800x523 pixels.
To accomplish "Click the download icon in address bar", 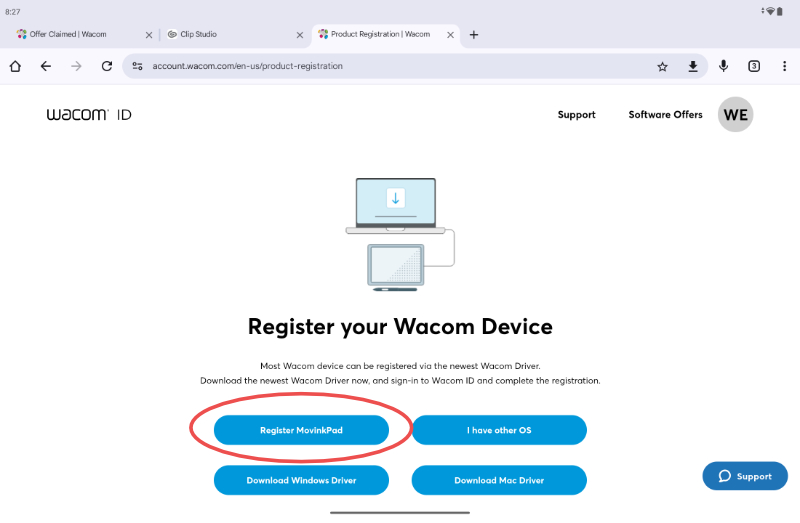I will coord(693,66).
